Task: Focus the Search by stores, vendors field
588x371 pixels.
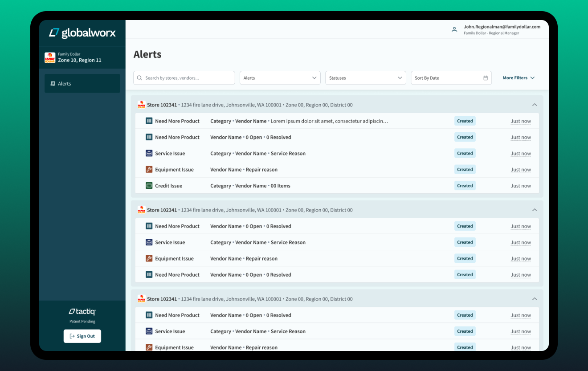Action: 184,78
